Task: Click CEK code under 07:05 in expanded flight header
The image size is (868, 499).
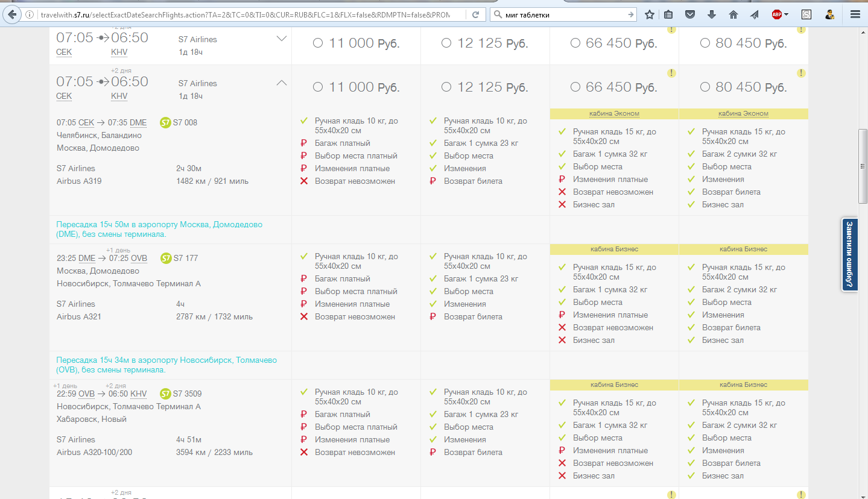Action: click(64, 96)
